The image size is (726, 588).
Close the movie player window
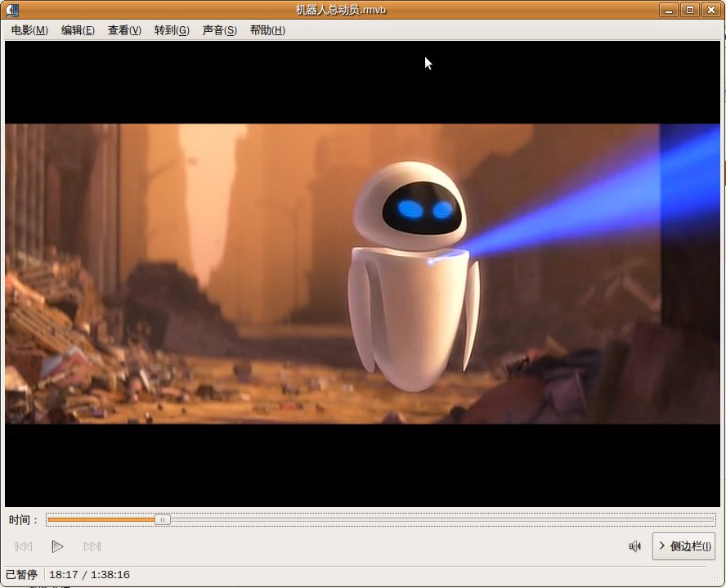[x=711, y=10]
